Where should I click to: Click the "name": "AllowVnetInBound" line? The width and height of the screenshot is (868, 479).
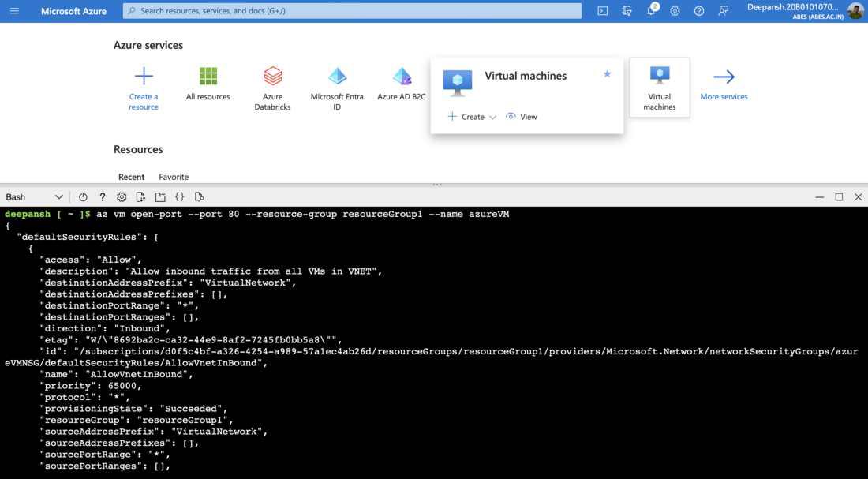tap(116, 374)
